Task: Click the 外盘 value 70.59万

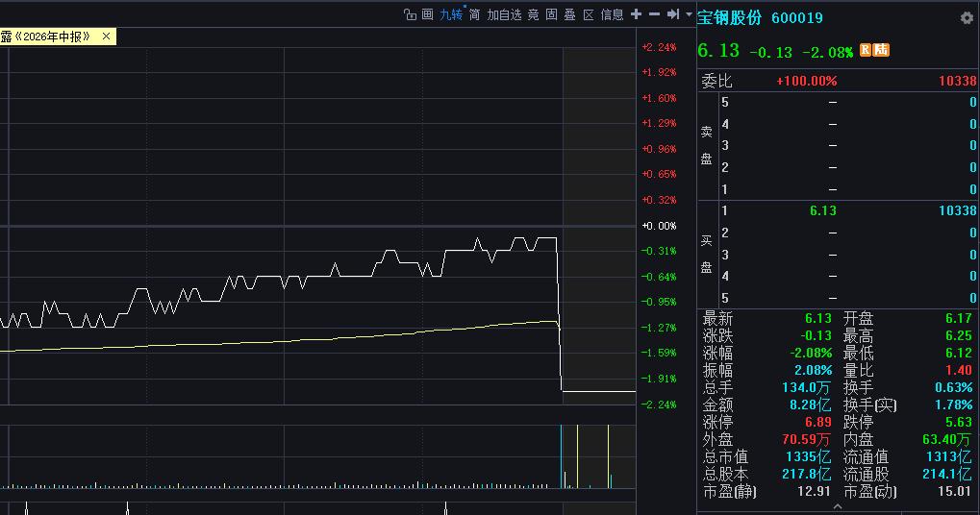Action: [x=806, y=439]
